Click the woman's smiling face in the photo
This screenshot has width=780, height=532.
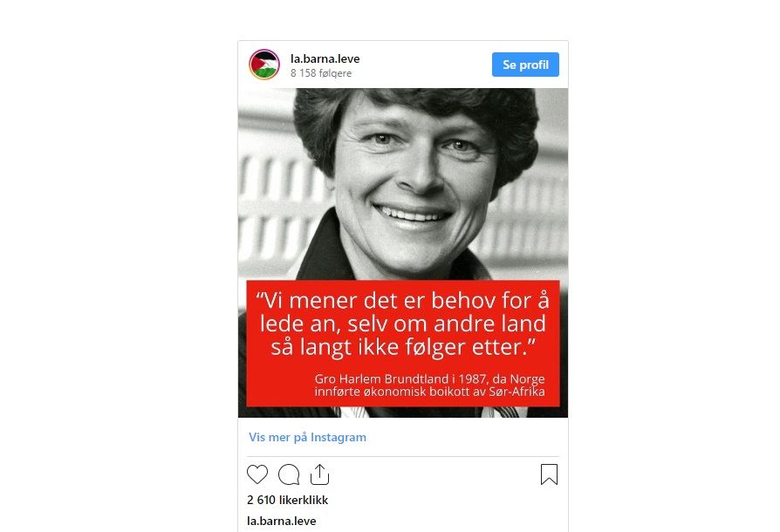pos(415,179)
